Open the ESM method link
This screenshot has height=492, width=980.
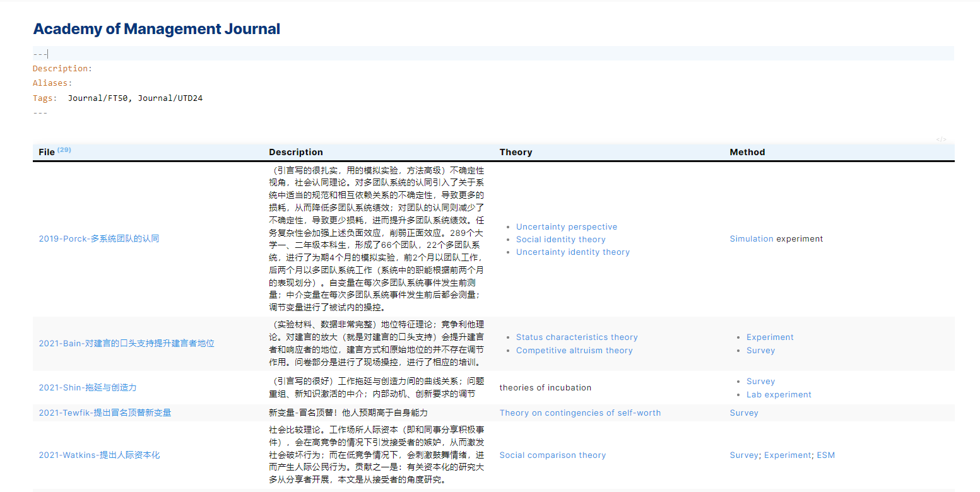point(826,455)
